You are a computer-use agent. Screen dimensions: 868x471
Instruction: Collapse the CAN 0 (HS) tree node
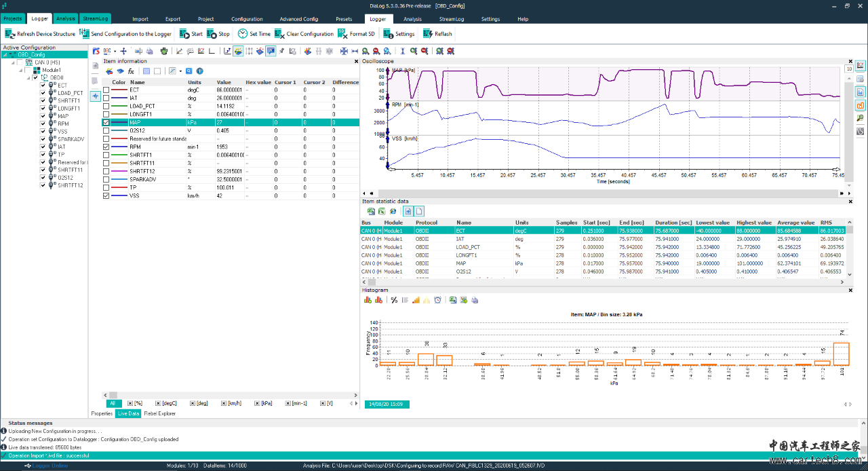(13, 62)
